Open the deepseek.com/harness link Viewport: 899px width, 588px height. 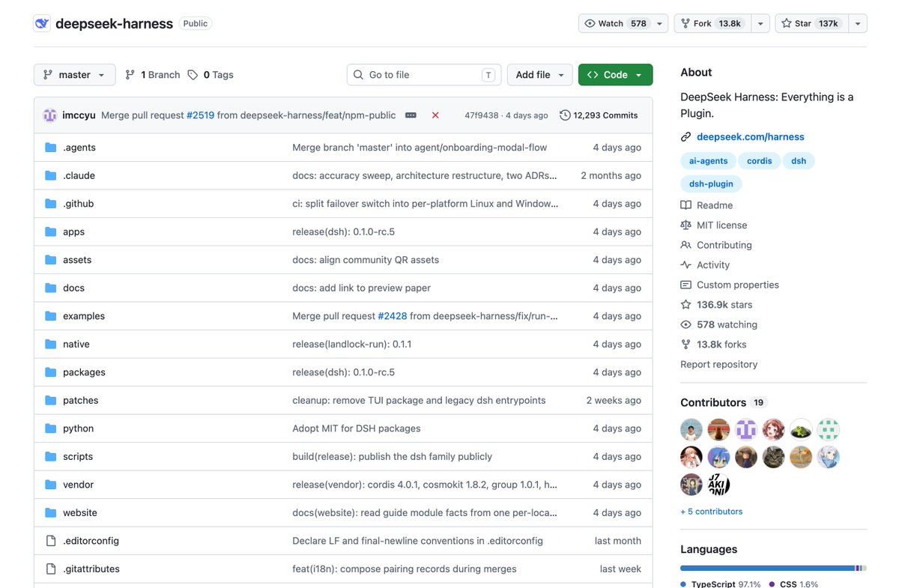point(751,137)
